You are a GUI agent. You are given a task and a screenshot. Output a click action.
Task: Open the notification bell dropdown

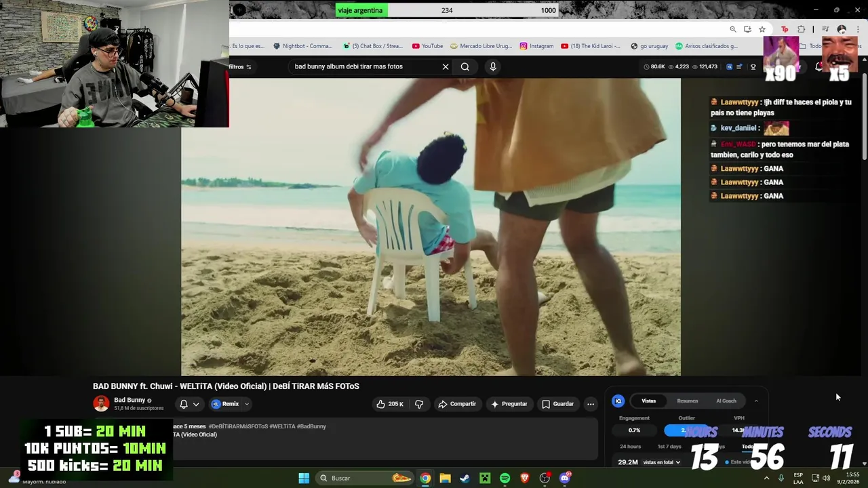coord(189,404)
